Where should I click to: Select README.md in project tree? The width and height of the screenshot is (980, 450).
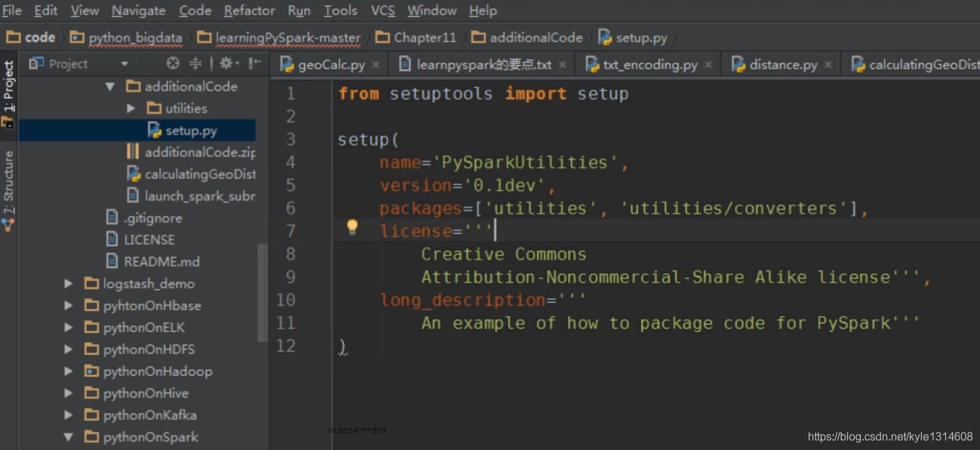click(x=153, y=261)
